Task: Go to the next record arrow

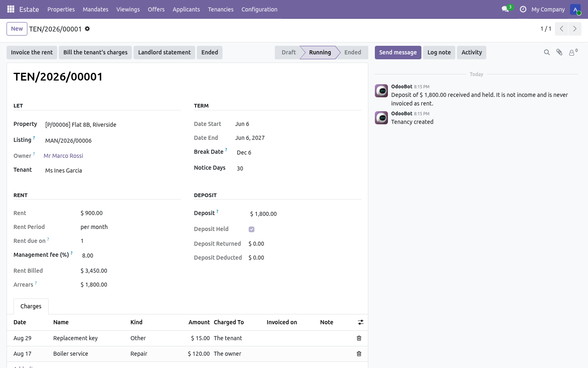Action: point(575,29)
